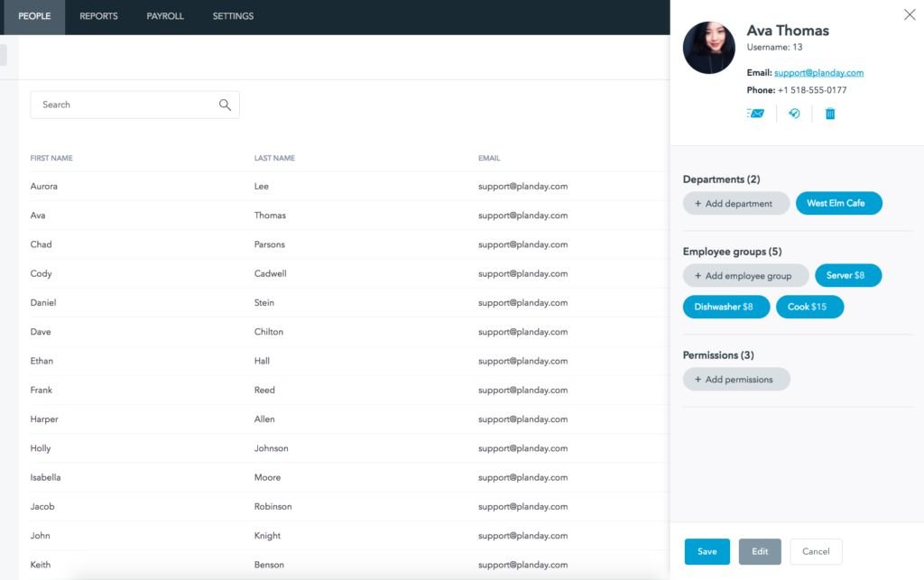Select the People tab

point(34,16)
